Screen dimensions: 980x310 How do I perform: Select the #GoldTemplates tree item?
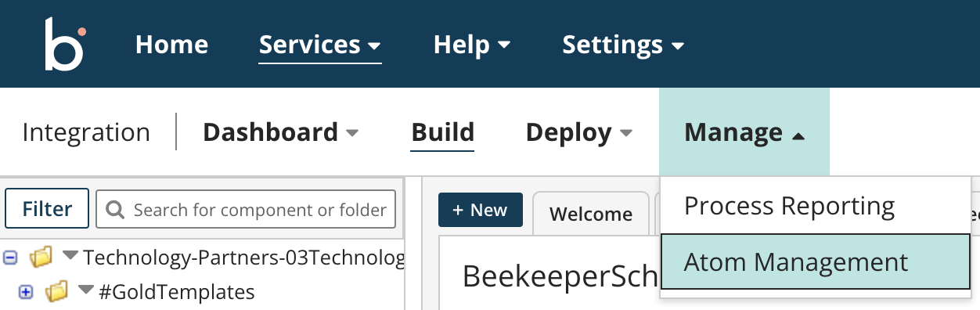[x=176, y=292]
